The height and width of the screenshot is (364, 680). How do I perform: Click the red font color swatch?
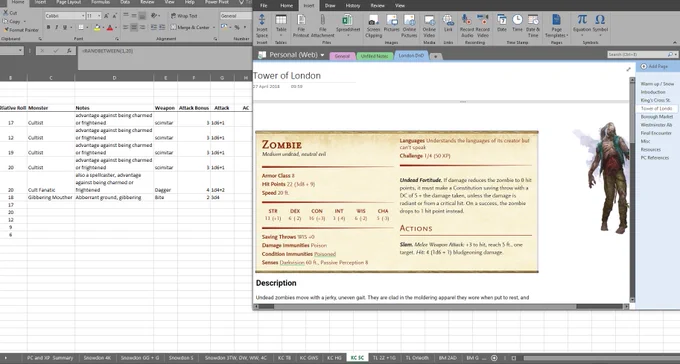click(110, 28)
